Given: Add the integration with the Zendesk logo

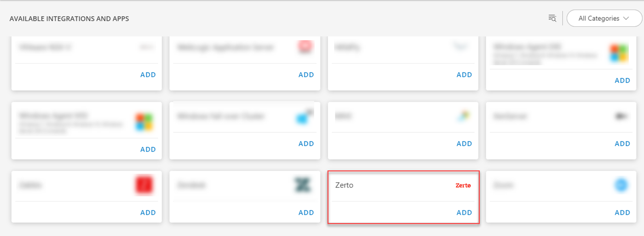Looking at the screenshot, I should point(306,212).
